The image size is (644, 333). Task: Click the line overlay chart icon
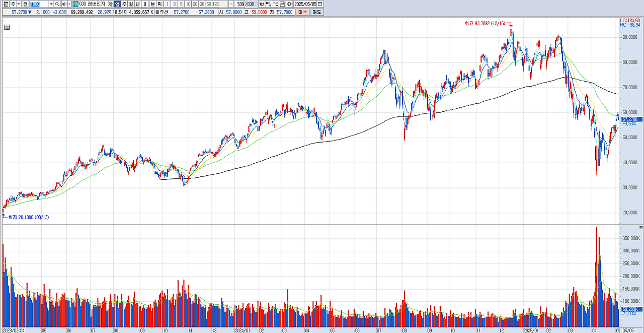tap(276, 4)
